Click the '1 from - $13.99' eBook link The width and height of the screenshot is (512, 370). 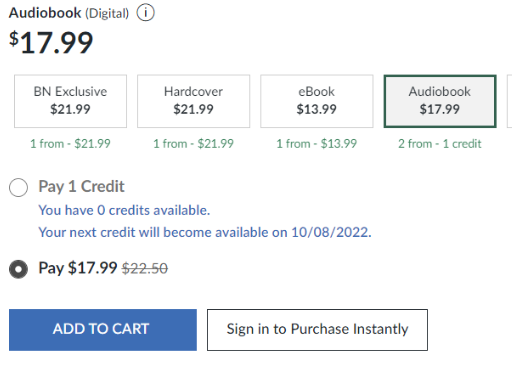[x=317, y=144]
